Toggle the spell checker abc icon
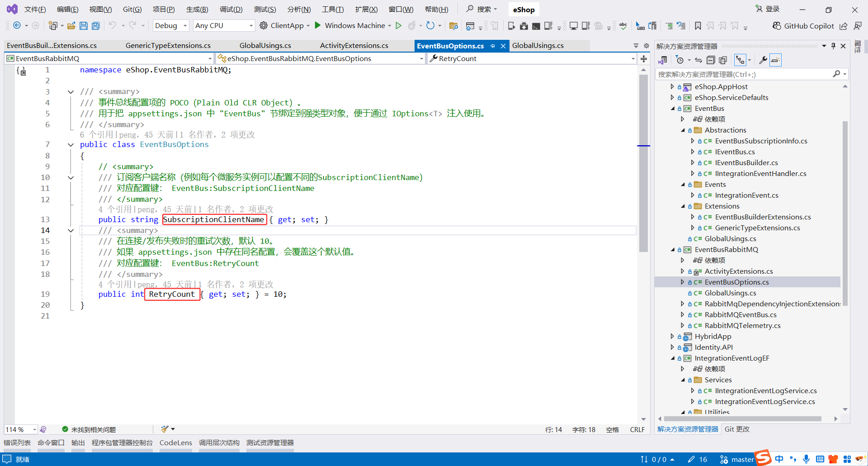868x466 pixels. (623, 26)
